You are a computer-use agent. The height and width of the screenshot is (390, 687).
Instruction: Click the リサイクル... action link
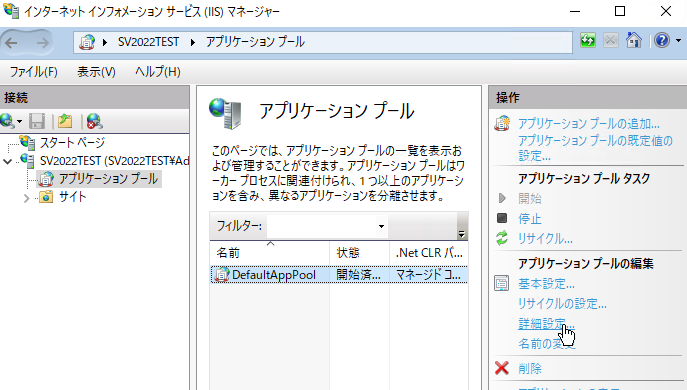(545, 239)
